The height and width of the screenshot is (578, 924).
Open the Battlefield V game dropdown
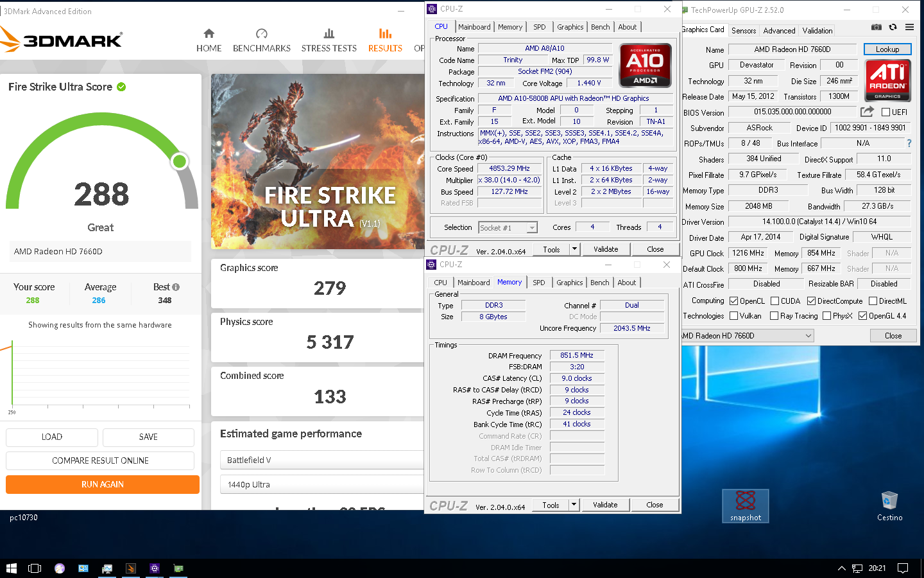pyautogui.click(x=321, y=460)
